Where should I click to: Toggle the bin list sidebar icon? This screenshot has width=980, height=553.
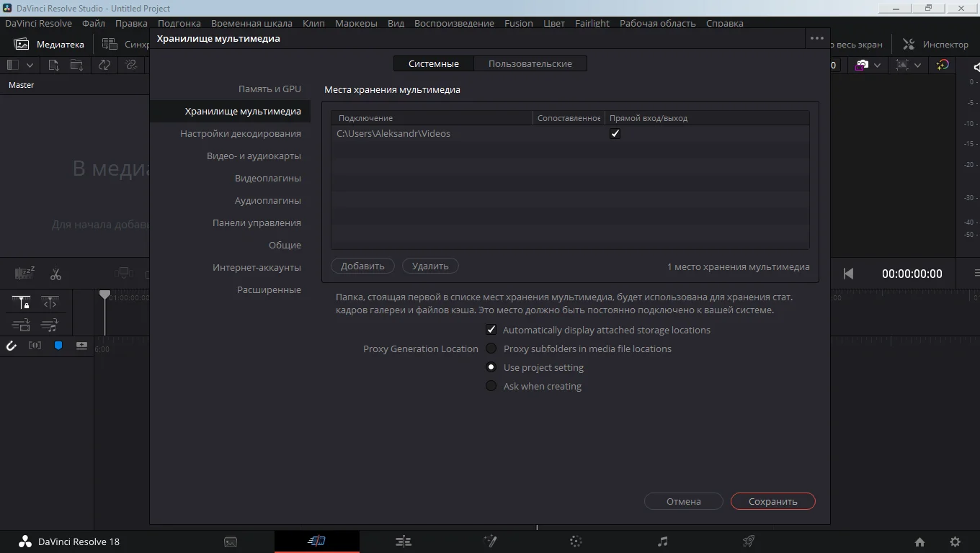pos(13,65)
